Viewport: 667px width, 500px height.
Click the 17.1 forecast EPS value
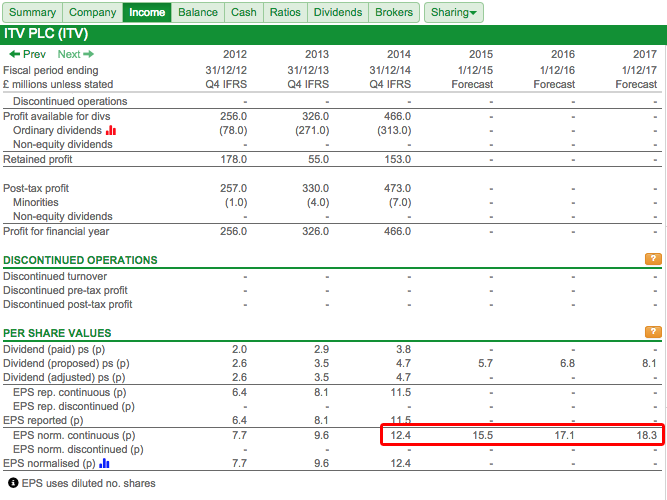(564, 435)
